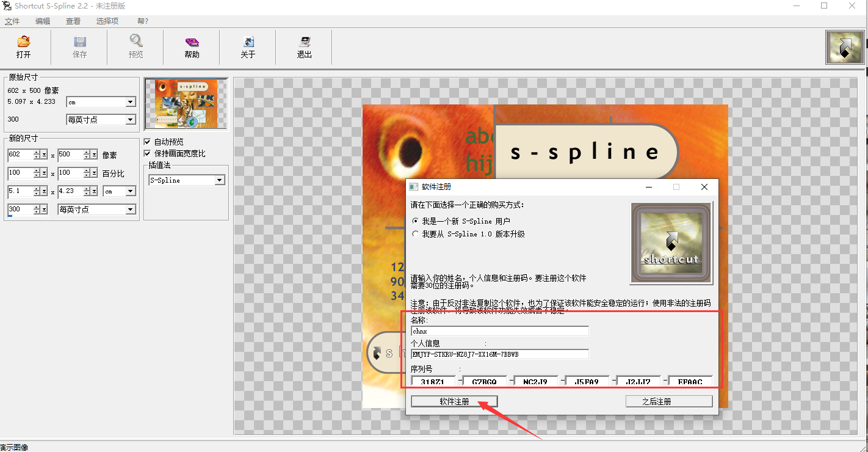Click the Register Software (软件注册) button
The height and width of the screenshot is (452, 868).
[x=454, y=401]
